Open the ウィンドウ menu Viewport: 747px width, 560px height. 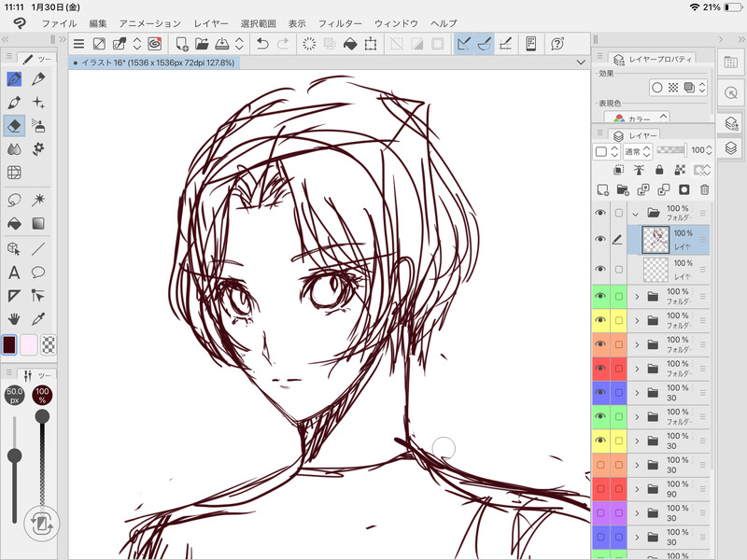(x=396, y=23)
